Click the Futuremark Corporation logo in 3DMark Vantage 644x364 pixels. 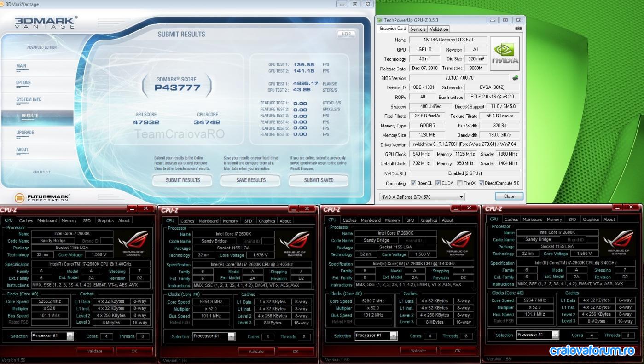coord(42,198)
